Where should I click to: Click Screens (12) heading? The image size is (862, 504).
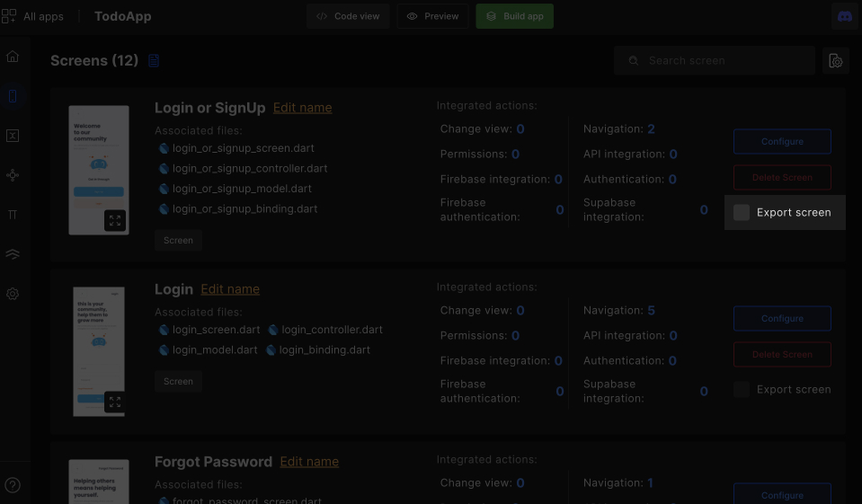coord(94,60)
